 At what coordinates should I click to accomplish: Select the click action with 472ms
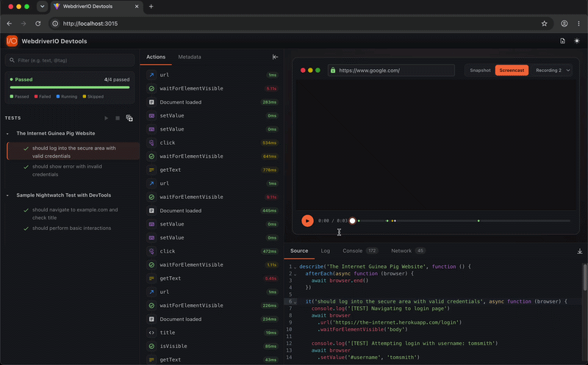(212, 251)
